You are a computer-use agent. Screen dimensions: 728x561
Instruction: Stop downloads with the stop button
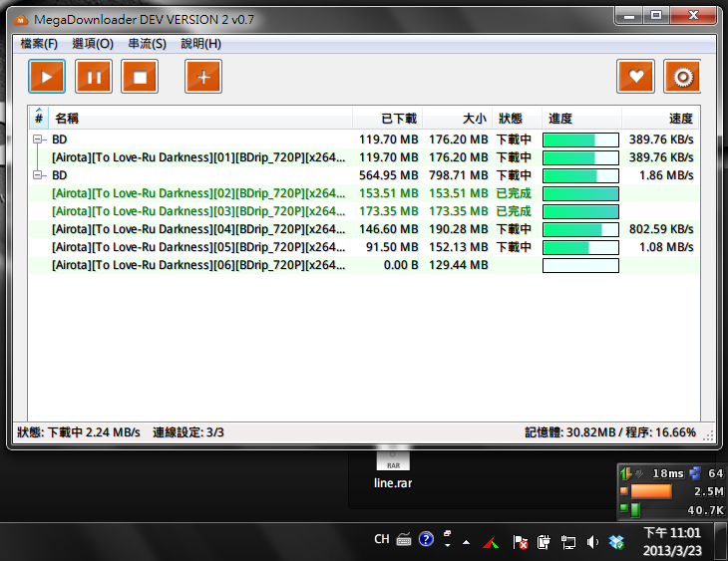140,77
